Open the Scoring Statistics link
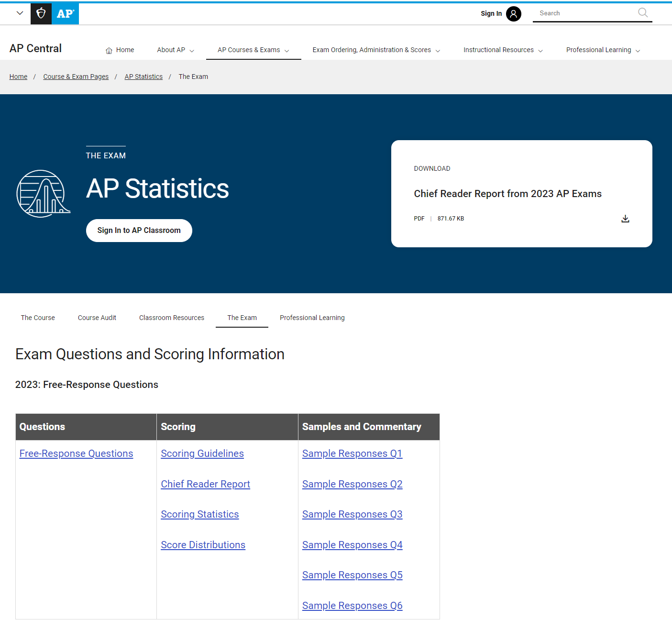672x641 pixels. pyautogui.click(x=200, y=514)
